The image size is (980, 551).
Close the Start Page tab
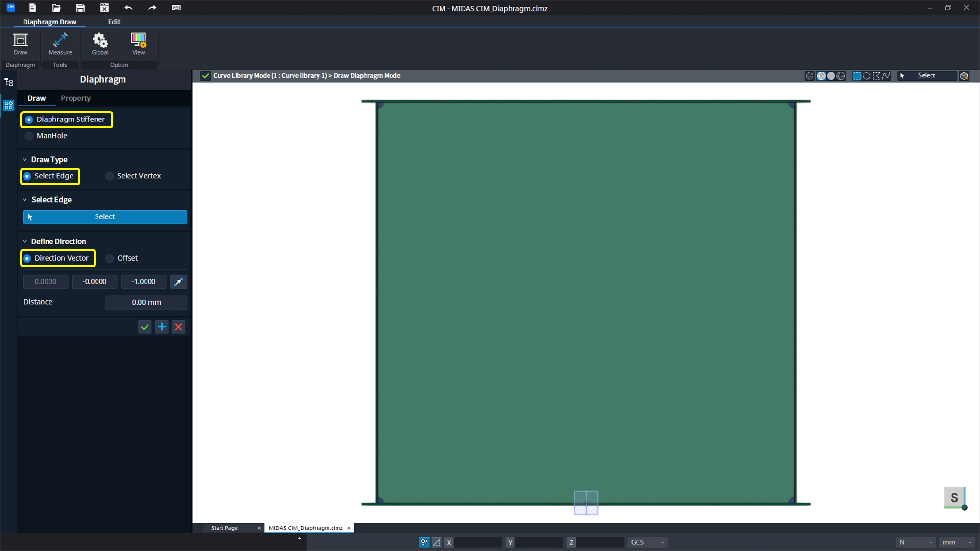tap(259, 528)
